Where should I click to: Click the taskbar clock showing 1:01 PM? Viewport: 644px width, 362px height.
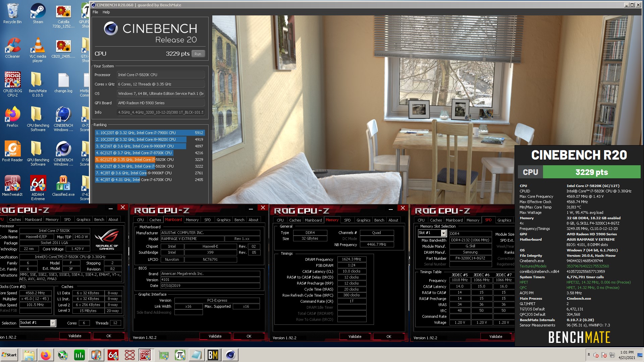point(627,355)
